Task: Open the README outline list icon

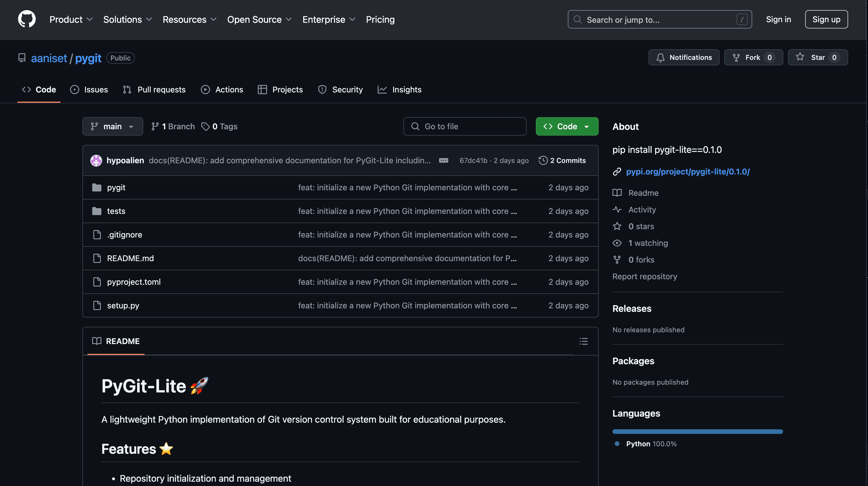Action: tap(583, 341)
